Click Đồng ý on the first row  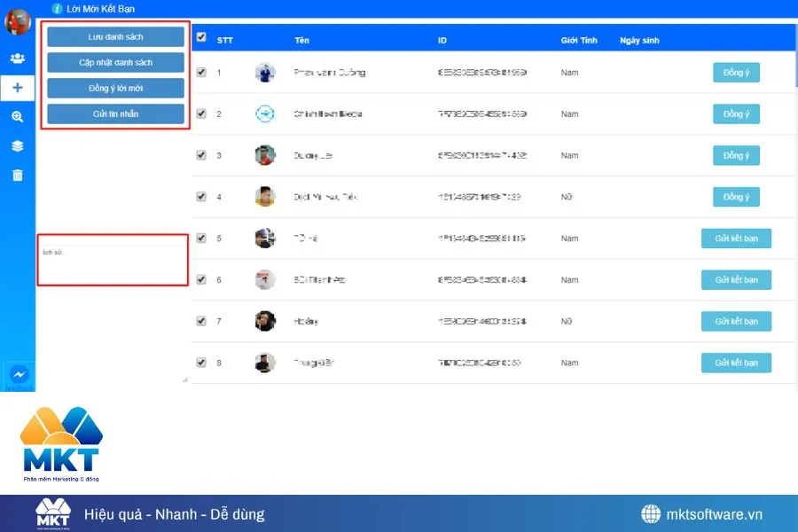736,72
